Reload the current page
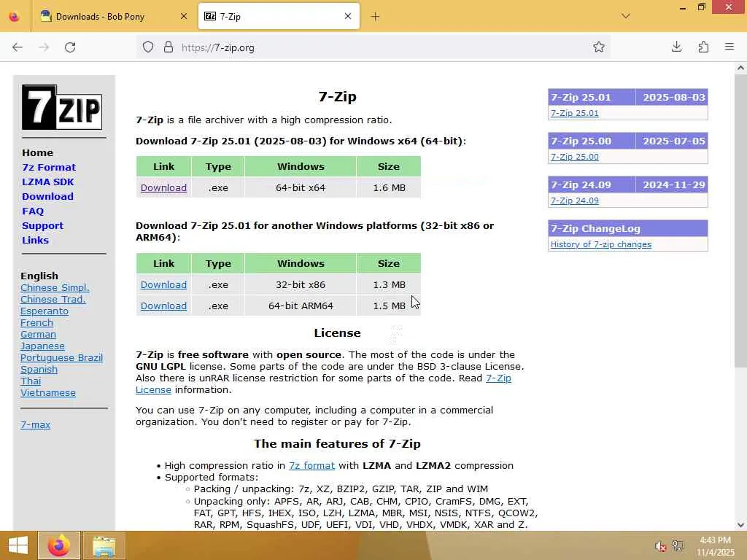747x560 pixels. (70, 47)
